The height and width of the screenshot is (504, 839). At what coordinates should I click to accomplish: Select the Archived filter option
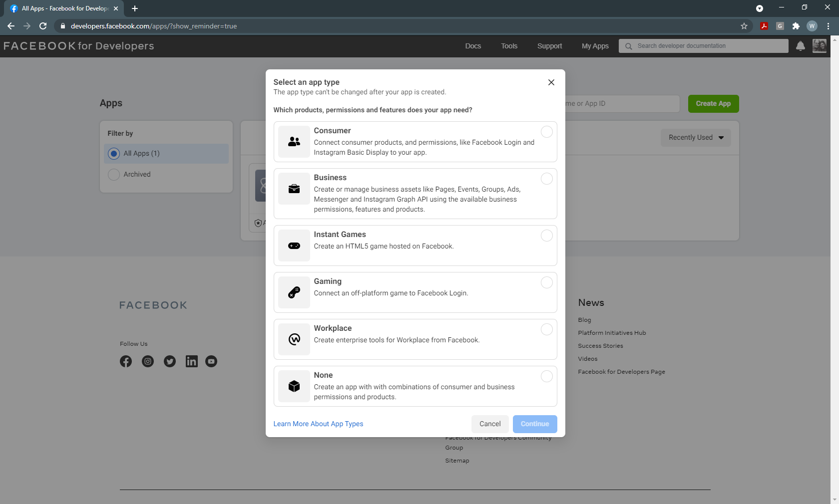[113, 174]
